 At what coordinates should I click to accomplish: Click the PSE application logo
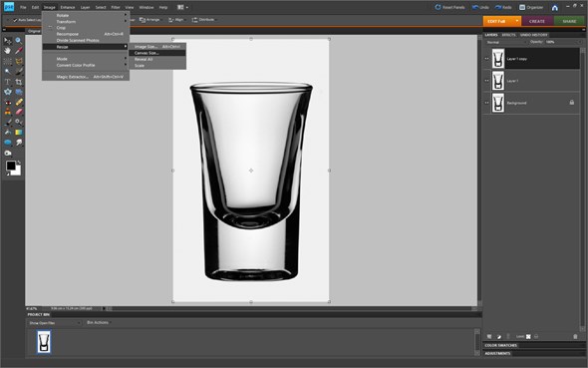(x=8, y=6)
